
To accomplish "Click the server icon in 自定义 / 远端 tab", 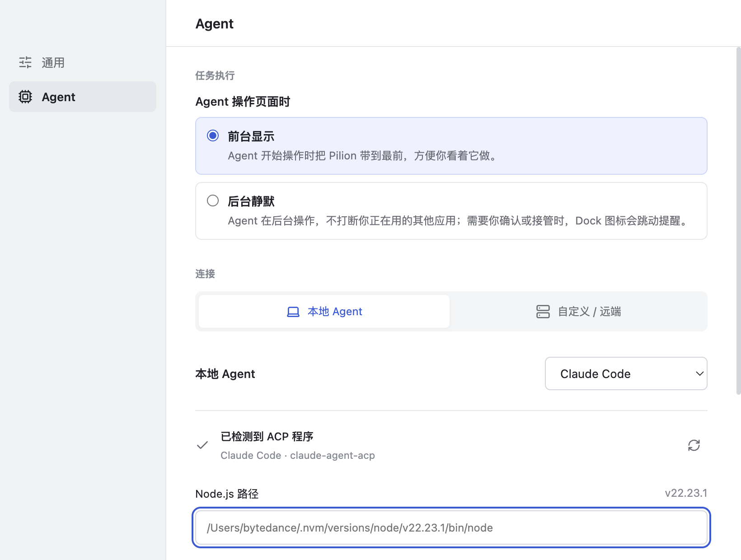I will point(543,312).
